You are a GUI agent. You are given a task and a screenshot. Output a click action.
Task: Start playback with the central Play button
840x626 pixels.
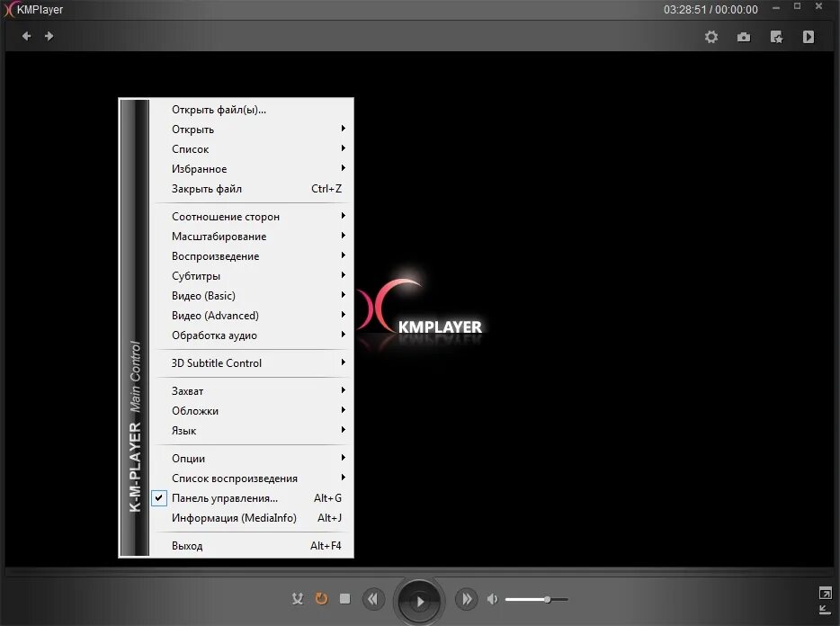coord(419,600)
